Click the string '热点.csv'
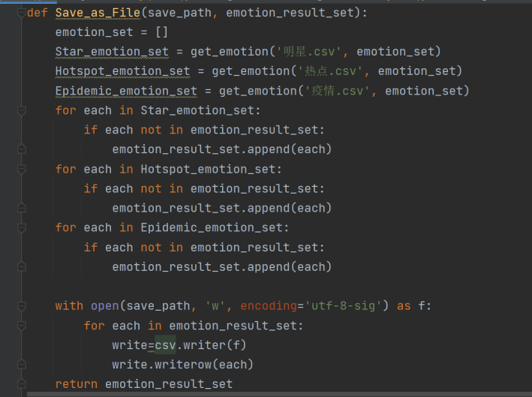The width and height of the screenshot is (532, 397). tap(330, 71)
